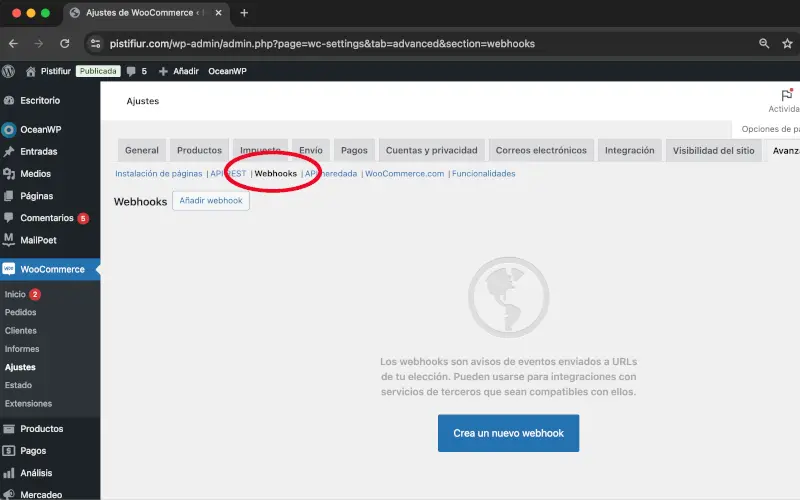Click the Comentarios bubble icon in sidebar
The width and height of the screenshot is (800, 500).
click(9, 217)
